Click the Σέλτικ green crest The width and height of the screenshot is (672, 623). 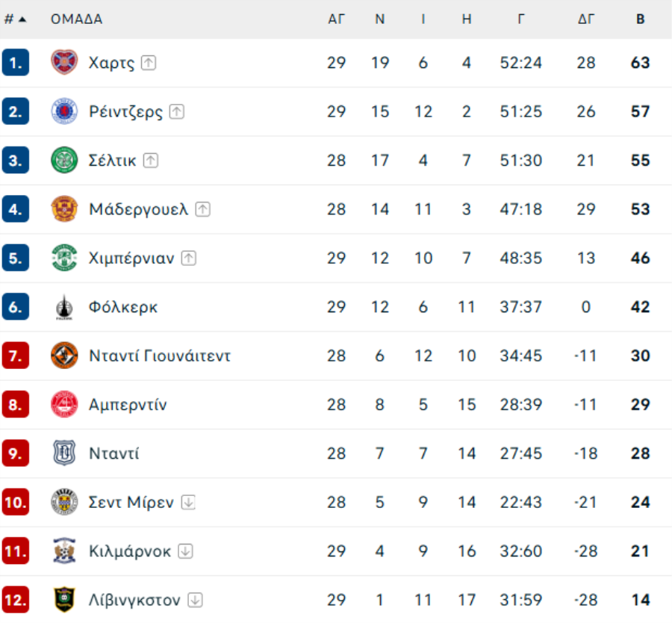tap(64, 161)
